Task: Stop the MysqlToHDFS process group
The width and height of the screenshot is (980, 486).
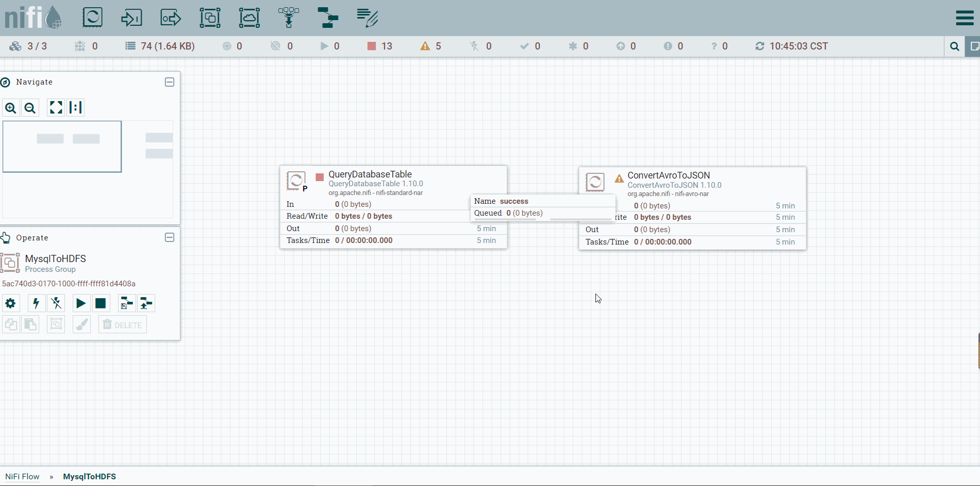Action: (x=101, y=303)
